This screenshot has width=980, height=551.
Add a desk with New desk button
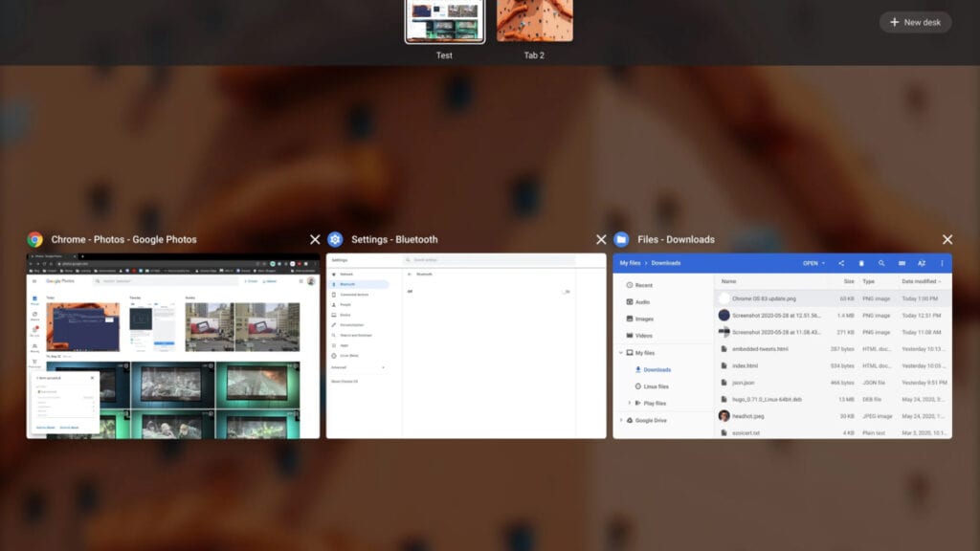(x=916, y=22)
